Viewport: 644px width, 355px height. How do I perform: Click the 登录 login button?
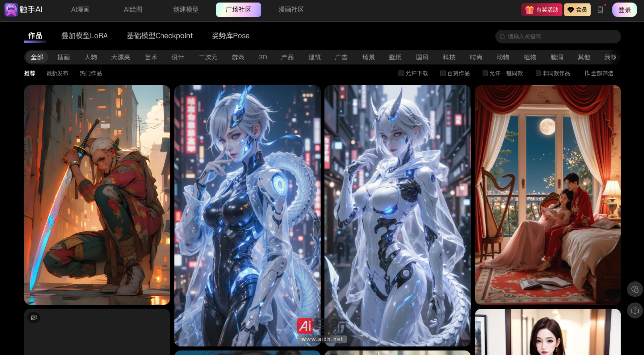point(624,9)
